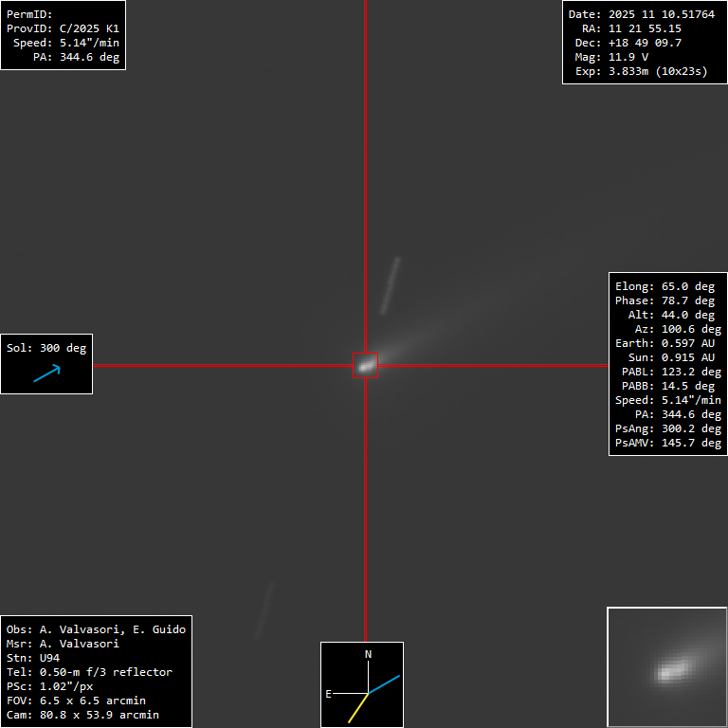Click the yellow line in the compass box
The image size is (728, 728).
coord(358,707)
